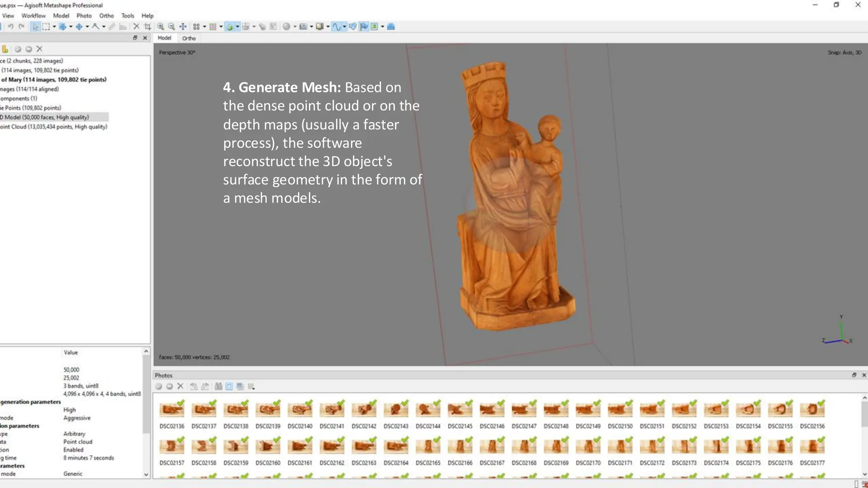The height and width of the screenshot is (488, 868).
Task: Toggle the green thumbnail view button
Action: point(374,27)
